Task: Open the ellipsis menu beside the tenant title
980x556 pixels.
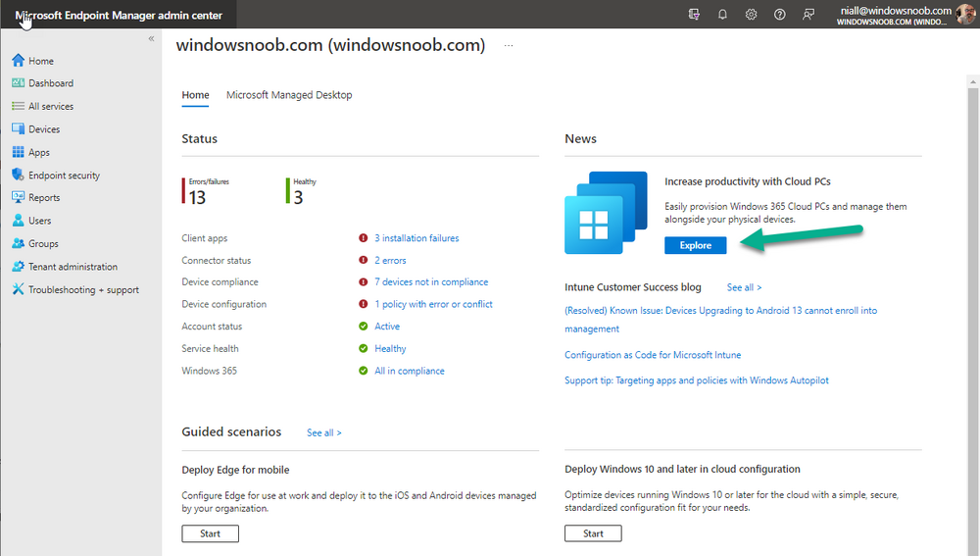Action: (x=509, y=46)
